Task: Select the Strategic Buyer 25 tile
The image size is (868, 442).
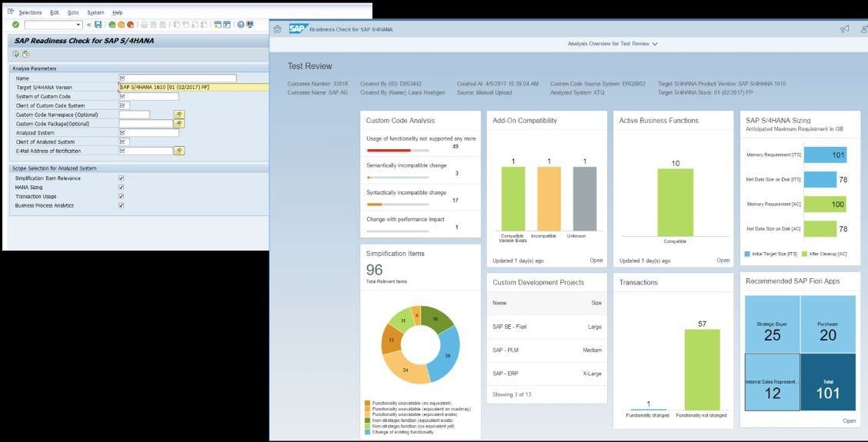Action: [773, 324]
